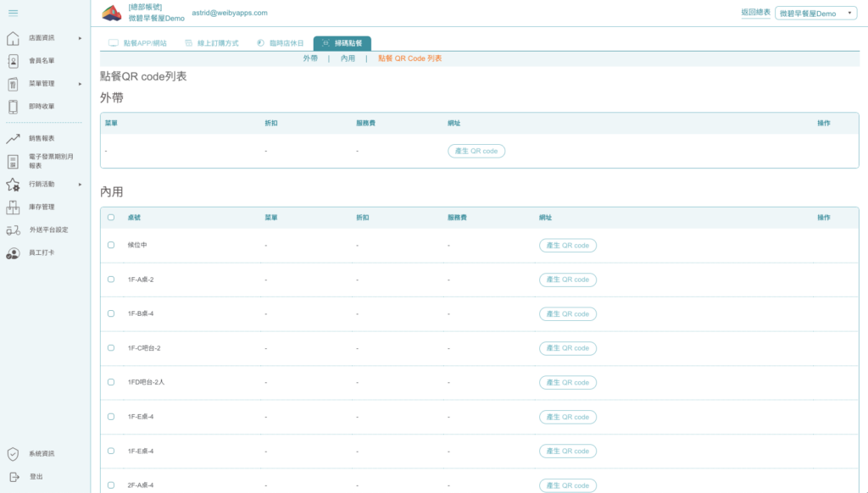Viewport: 868px width, 493px height.
Task: Click the 操作 column header in 內用 table
Action: tap(824, 218)
